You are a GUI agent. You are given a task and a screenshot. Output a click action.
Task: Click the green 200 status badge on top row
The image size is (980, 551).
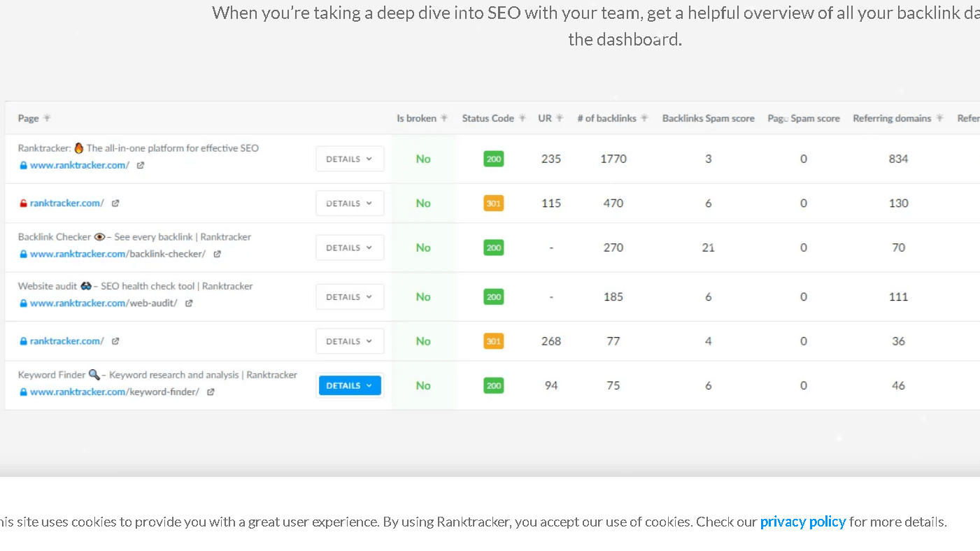[x=493, y=159]
